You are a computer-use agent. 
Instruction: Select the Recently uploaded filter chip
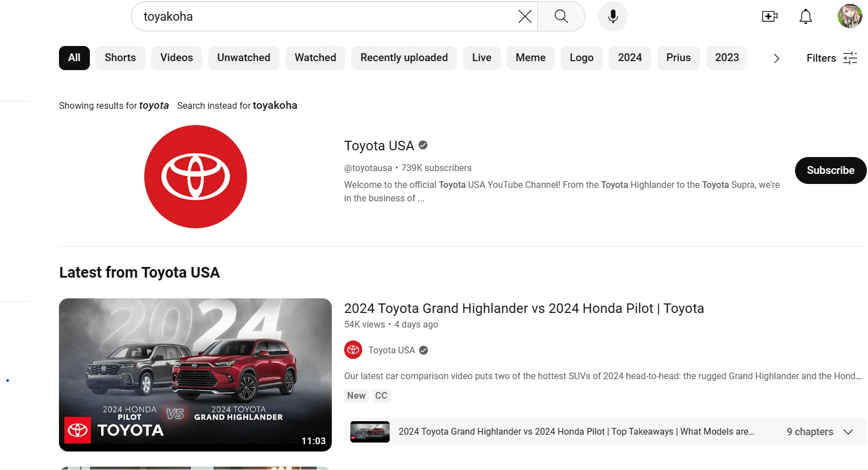click(x=404, y=58)
